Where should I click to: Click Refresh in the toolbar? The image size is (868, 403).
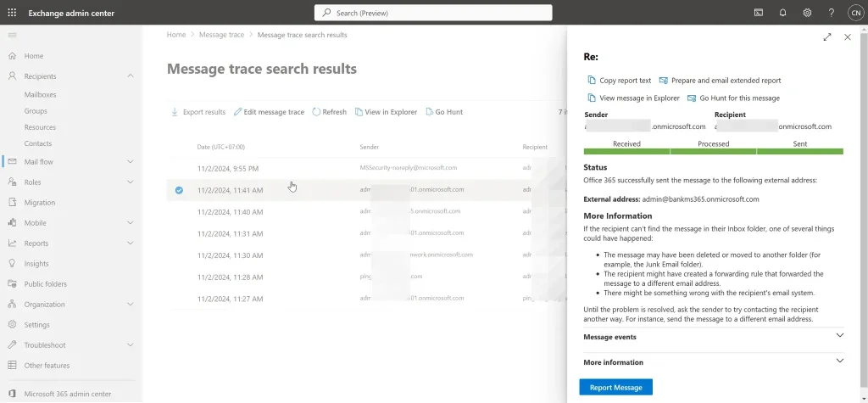pyautogui.click(x=330, y=112)
